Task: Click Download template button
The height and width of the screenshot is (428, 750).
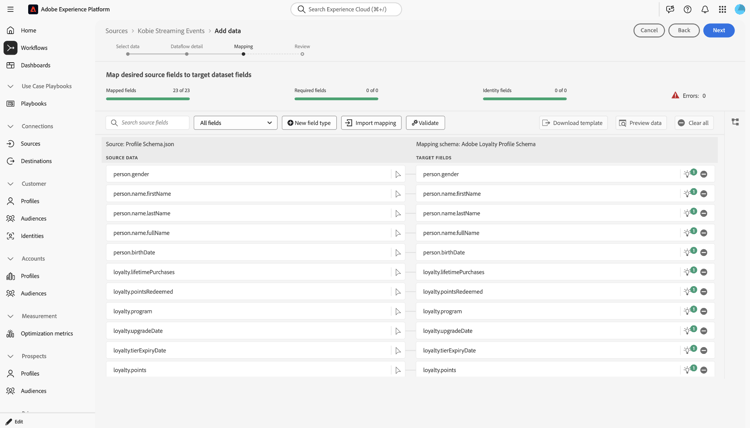Action: [573, 123]
